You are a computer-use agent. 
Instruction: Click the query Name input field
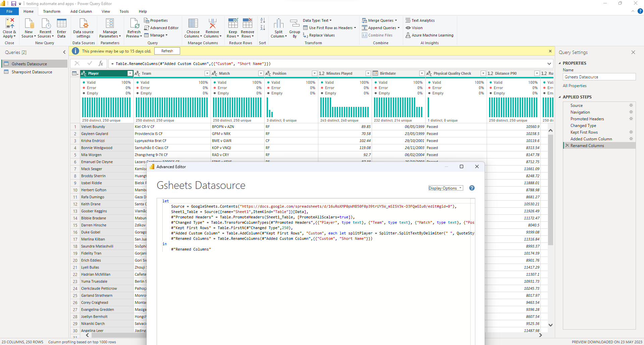pyautogui.click(x=599, y=77)
